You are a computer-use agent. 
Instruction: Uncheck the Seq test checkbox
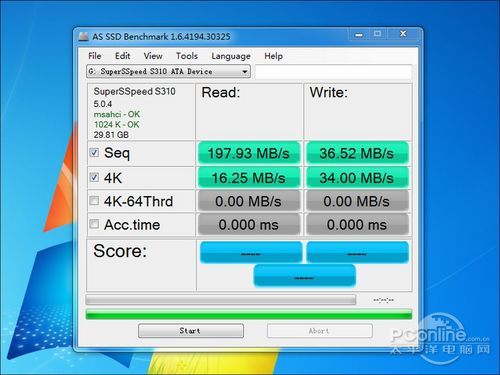(94, 153)
